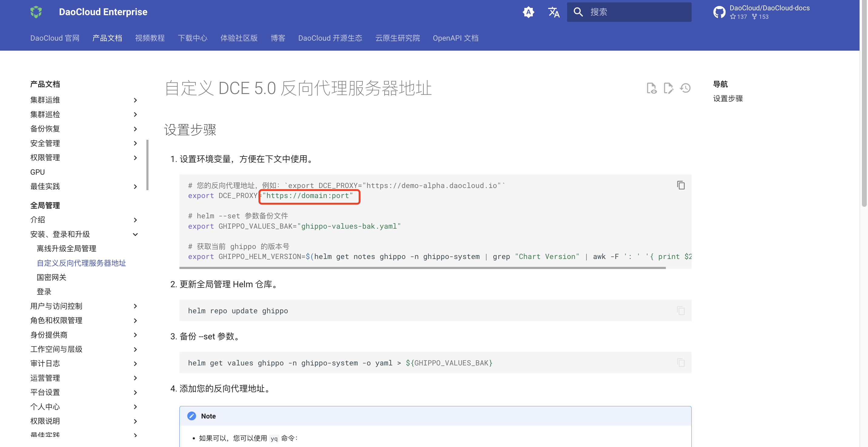Image resolution: width=868 pixels, height=447 pixels.
Task: Jump to 设置步骤 in 导航
Action: coord(728,99)
